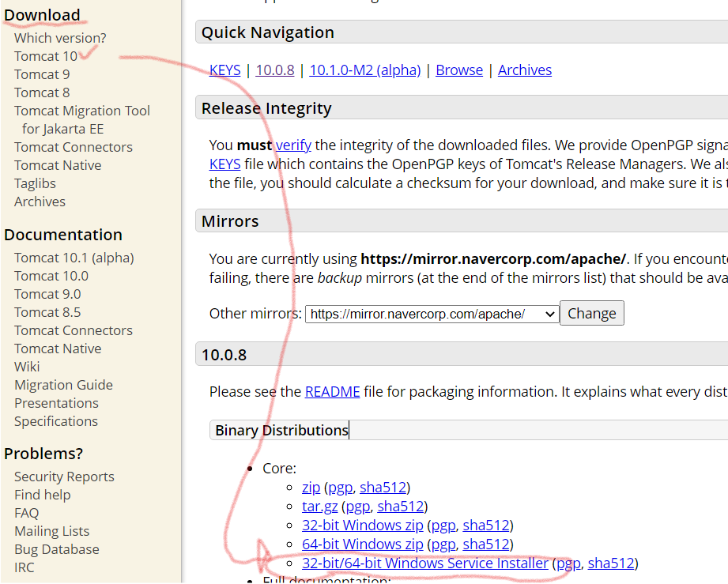Open pgp signature for 32-bit Windows zip
The width and height of the screenshot is (728, 584).
click(443, 526)
